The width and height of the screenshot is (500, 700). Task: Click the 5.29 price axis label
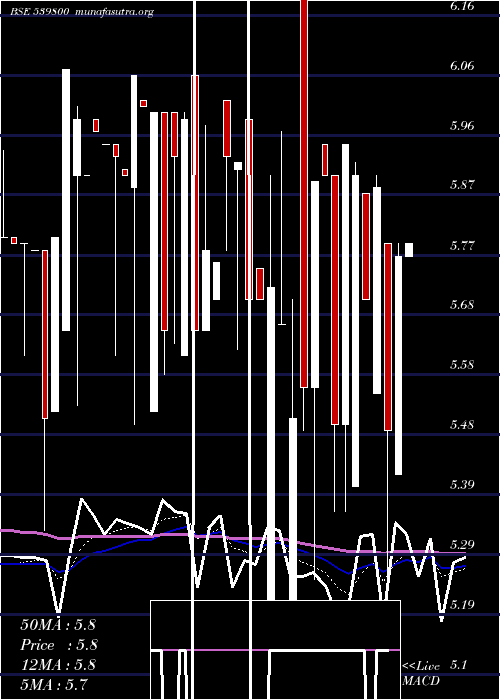(462, 544)
